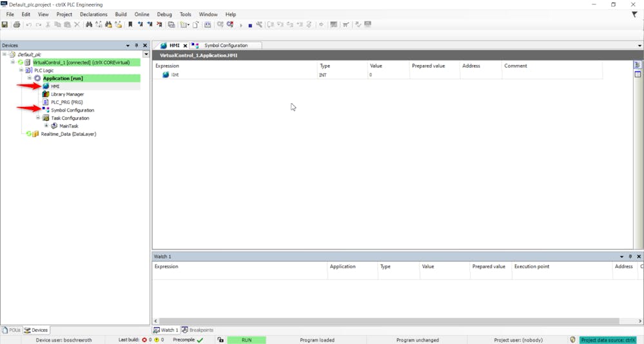Click the shopping cart toolbar icon
Screen dimensions: 644x344
(x=346, y=24)
